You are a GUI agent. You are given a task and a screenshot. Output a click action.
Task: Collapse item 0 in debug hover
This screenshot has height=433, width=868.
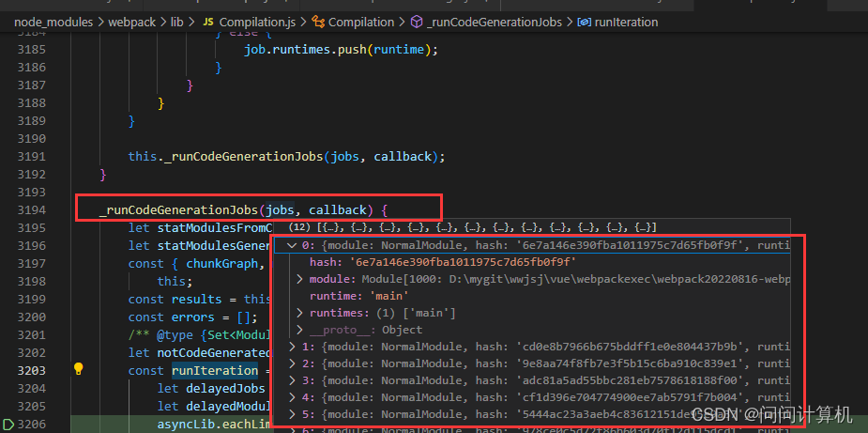(x=291, y=245)
